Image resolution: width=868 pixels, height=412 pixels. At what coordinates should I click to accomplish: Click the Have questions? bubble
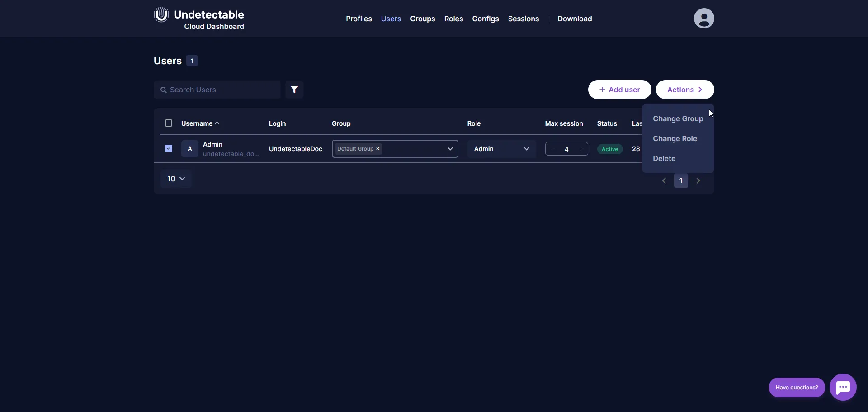[x=797, y=388]
